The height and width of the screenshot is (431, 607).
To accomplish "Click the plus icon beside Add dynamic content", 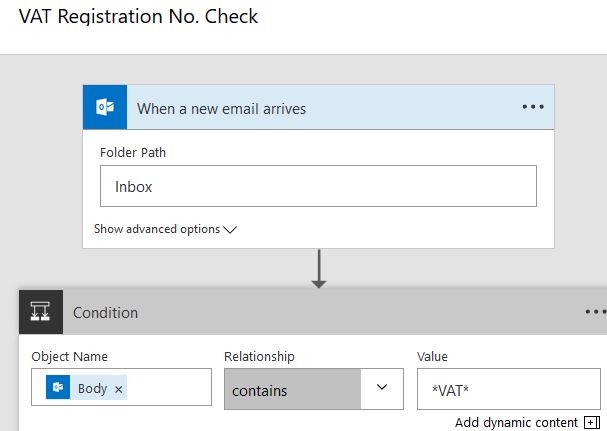I will [x=591, y=422].
